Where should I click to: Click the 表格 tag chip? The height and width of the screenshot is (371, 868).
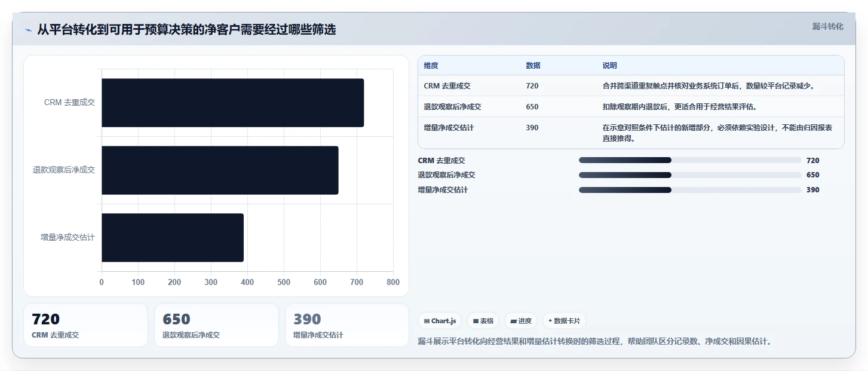point(483,321)
